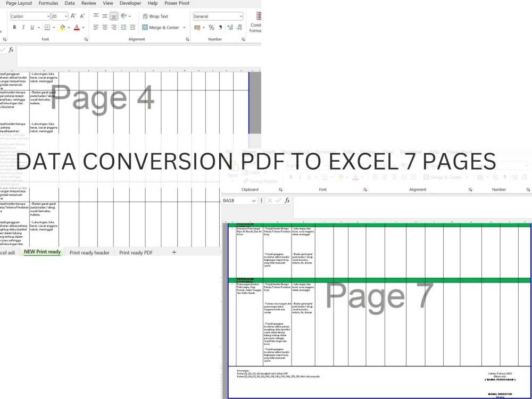Decrease font size in upper Excel window
This screenshot has height=399, width=532.
point(82,16)
